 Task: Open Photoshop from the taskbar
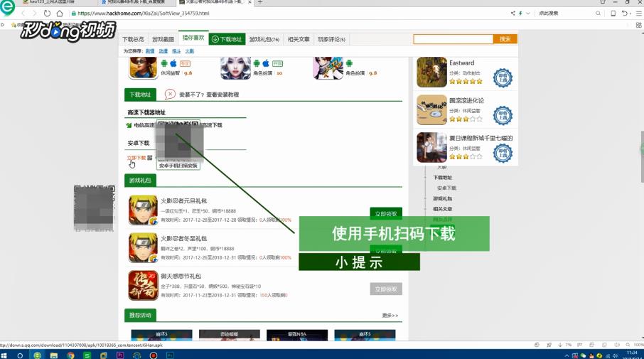point(170,355)
